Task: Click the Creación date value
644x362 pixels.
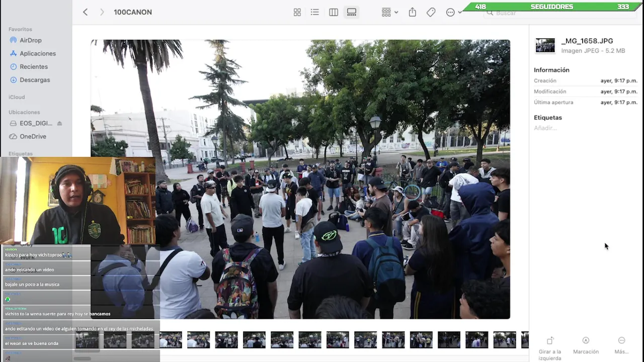Action: [619, 80]
